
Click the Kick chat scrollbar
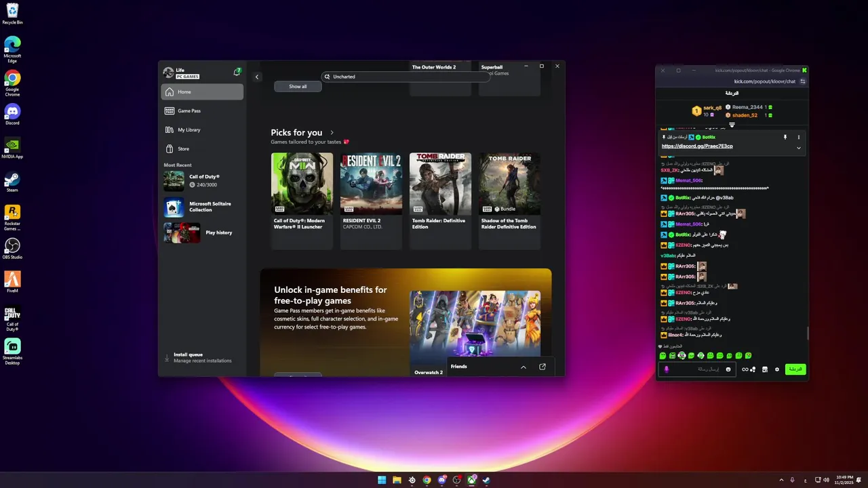[807, 333]
